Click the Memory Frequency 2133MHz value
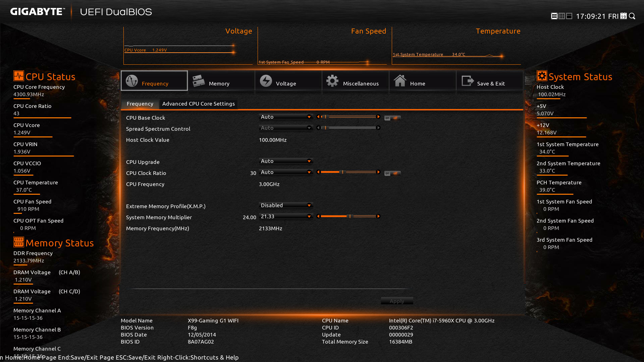The height and width of the screenshot is (362, 644). click(x=270, y=228)
